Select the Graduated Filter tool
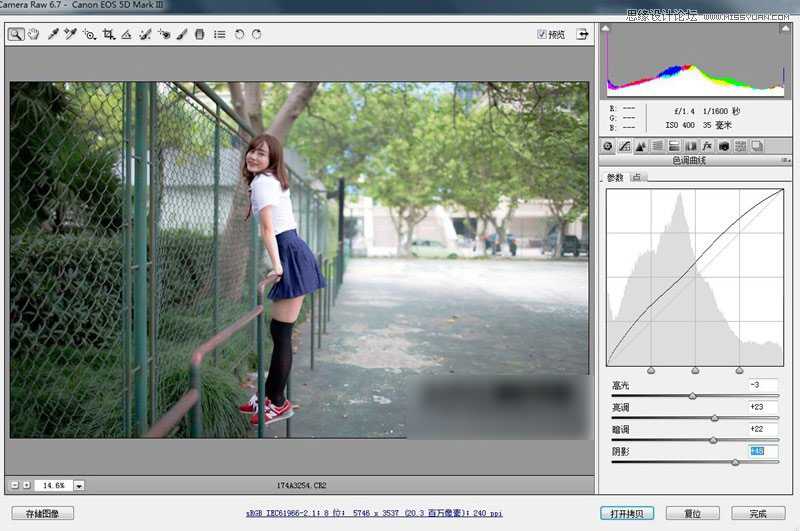 (x=200, y=34)
